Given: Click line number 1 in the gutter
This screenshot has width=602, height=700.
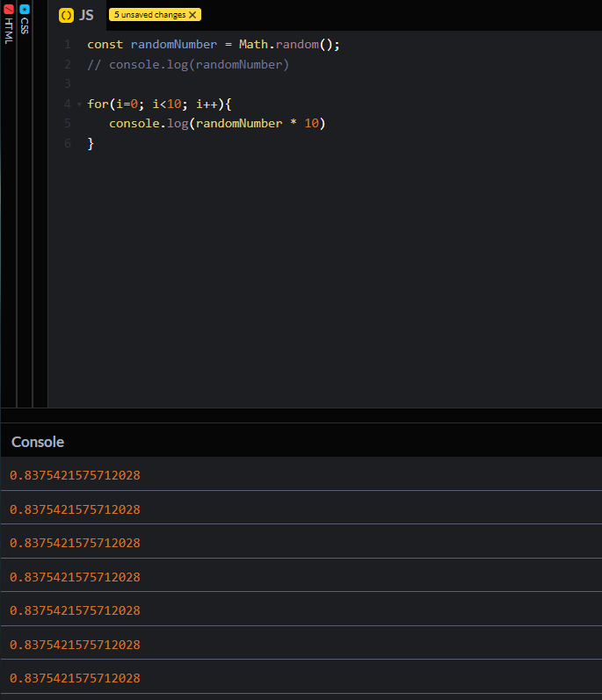Looking at the screenshot, I should [x=67, y=44].
